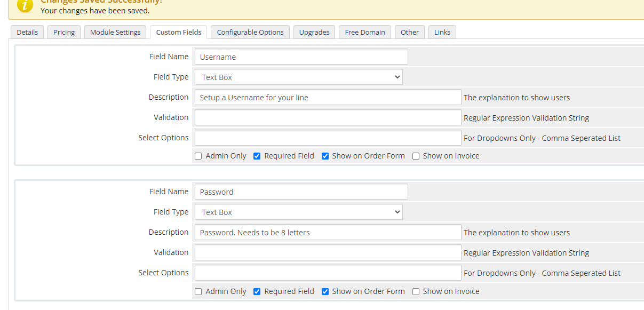Toggle Admin Only for Username field
Screen dimensions: 644x310
198,156
